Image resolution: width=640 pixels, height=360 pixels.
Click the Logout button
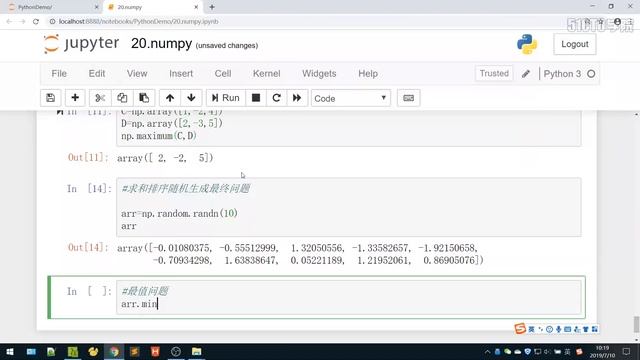(575, 44)
